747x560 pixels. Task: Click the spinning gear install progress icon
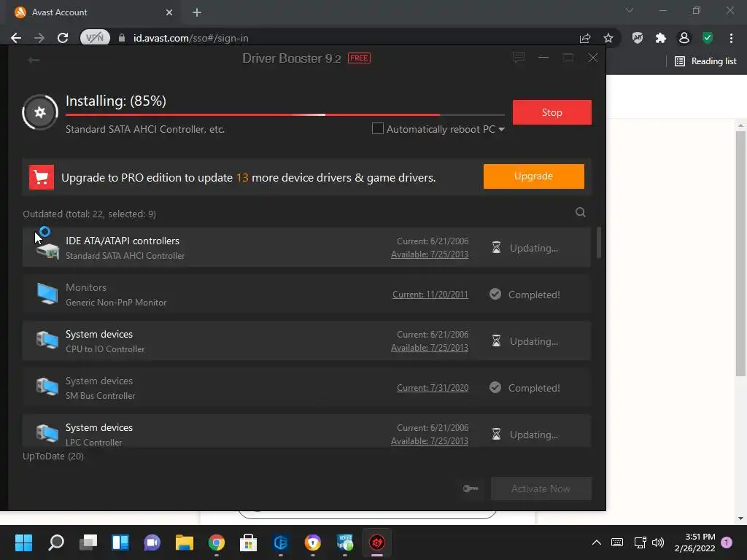click(40, 112)
